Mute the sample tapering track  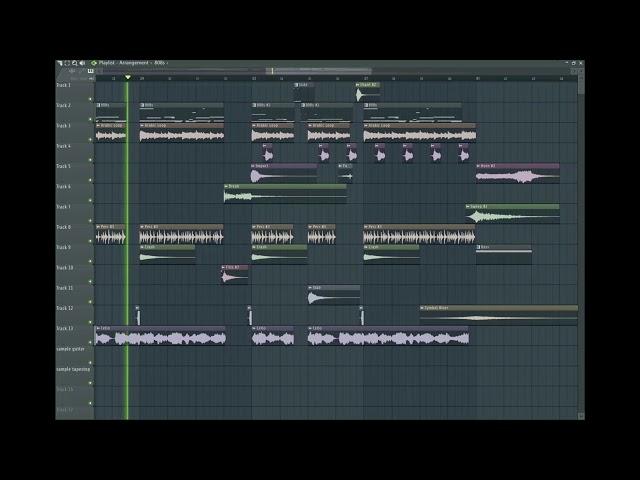90,383
